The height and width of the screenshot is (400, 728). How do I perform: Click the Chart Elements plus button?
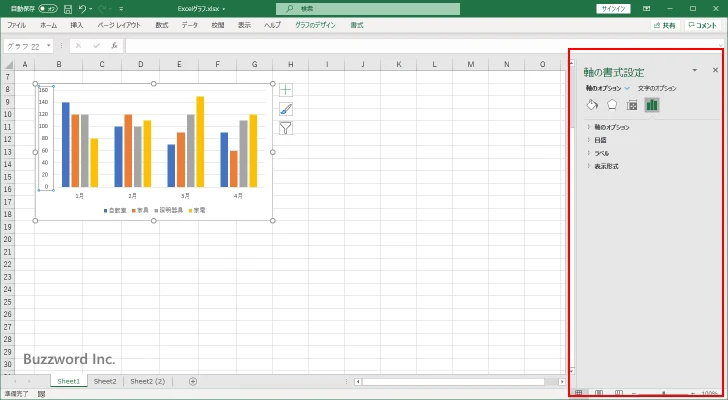coord(286,90)
